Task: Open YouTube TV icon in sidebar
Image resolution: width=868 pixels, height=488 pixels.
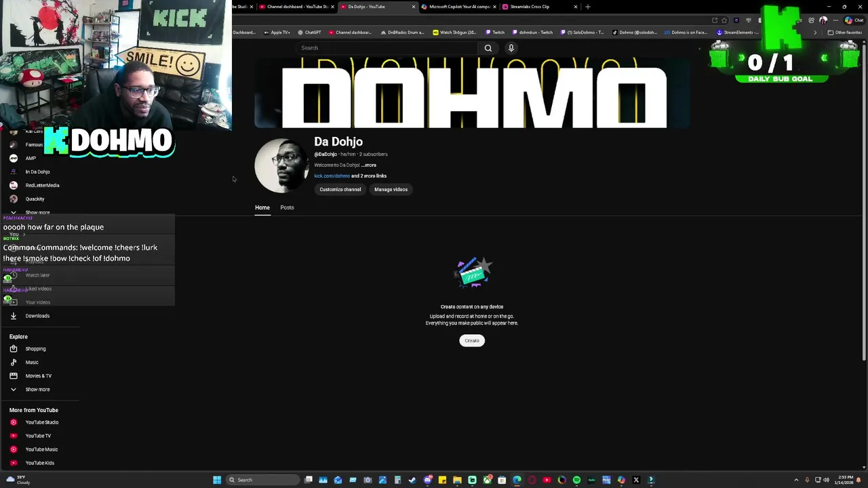Action: click(x=13, y=436)
